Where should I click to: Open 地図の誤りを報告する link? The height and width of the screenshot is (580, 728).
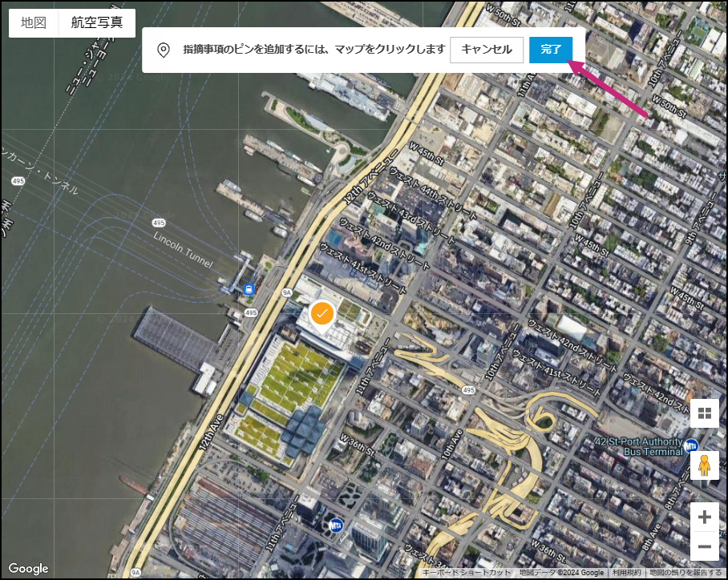(x=686, y=573)
